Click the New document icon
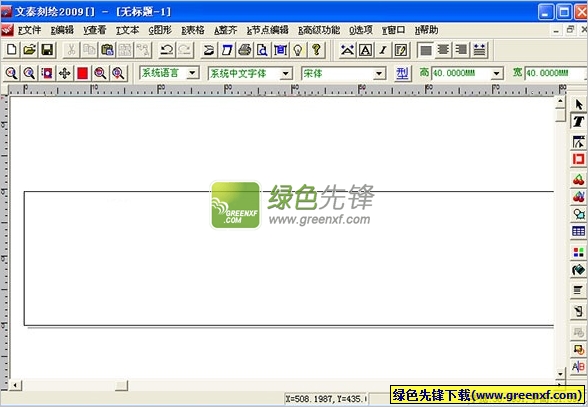Image resolution: width=588 pixels, height=407 pixels. (x=12, y=50)
